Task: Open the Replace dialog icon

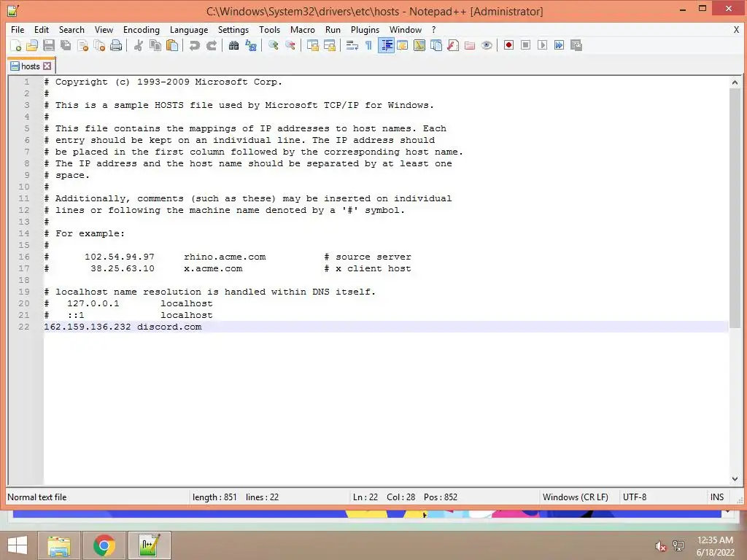Action: click(x=251, y=45)
